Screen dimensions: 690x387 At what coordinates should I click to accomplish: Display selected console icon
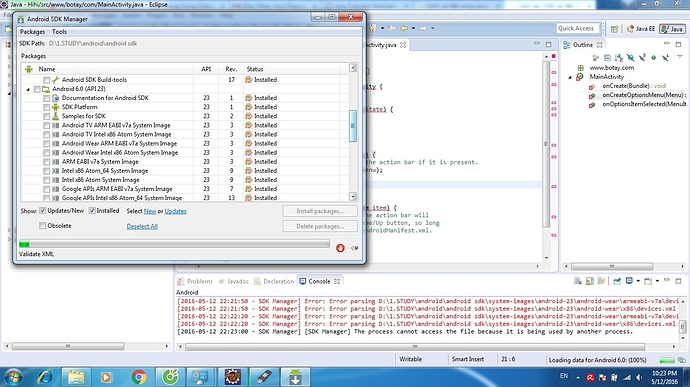[x=629, y=281]
